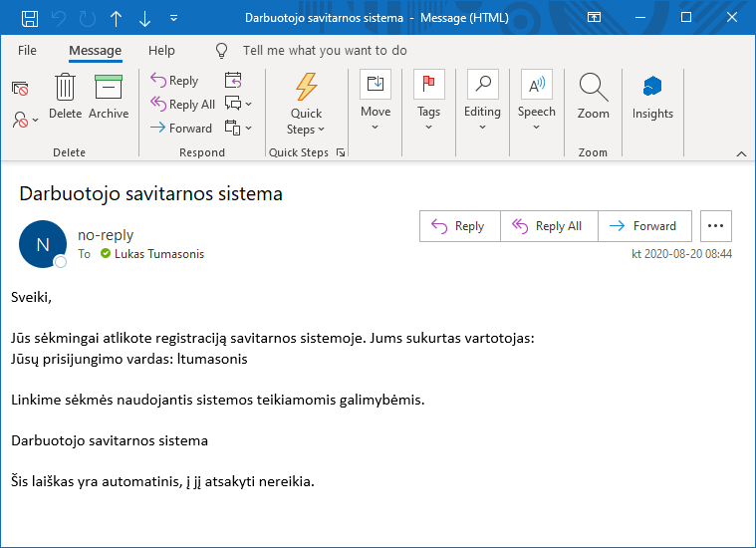756x548 pixels.
Task: Go to the previous item arrow
Action: 117,18
